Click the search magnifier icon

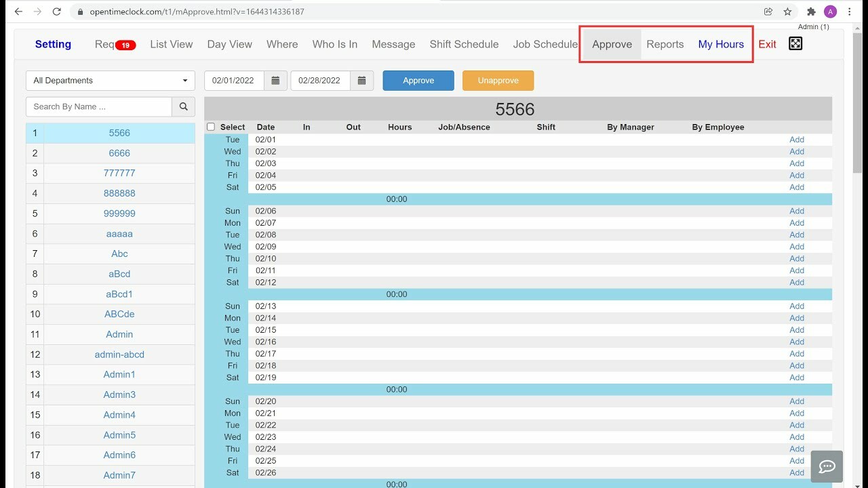point(183,106)
